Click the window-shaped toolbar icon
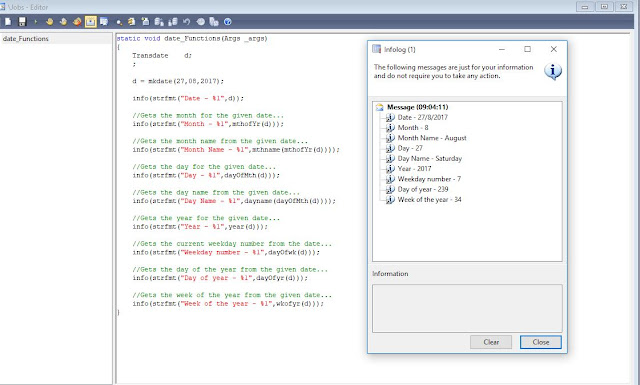640x385 pixels. (x=104, y=22)
